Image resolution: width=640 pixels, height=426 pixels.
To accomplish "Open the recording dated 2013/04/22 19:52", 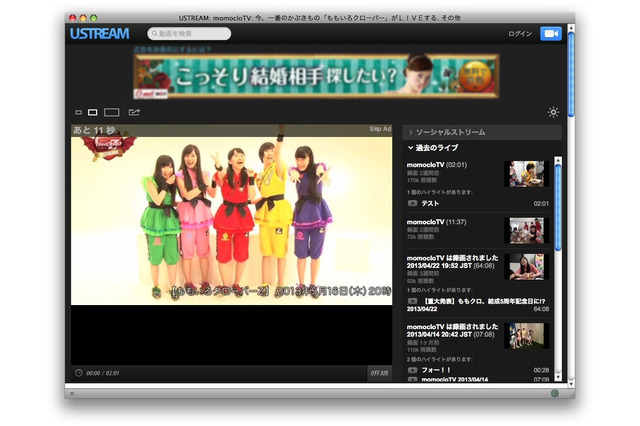I will coord(452,262).
